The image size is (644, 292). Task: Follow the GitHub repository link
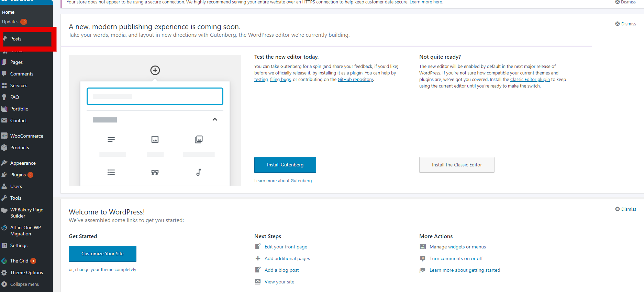pyautogui.click(x=355, y=80)
